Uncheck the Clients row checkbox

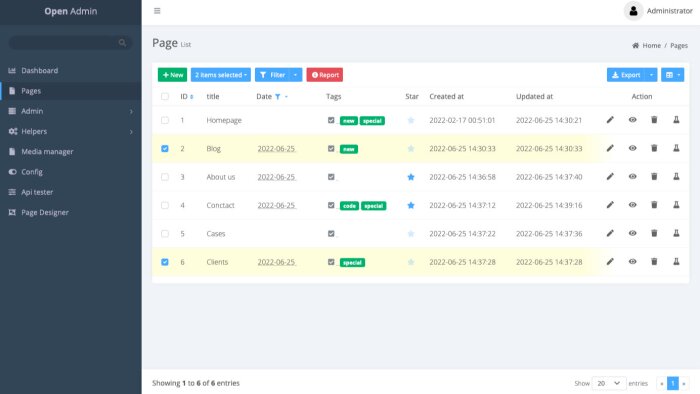[x=165, y=262]
